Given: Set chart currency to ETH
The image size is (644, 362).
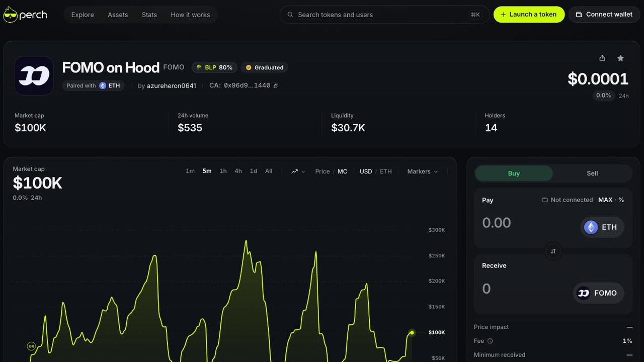Looking at the screenshot, I should 386,171.
